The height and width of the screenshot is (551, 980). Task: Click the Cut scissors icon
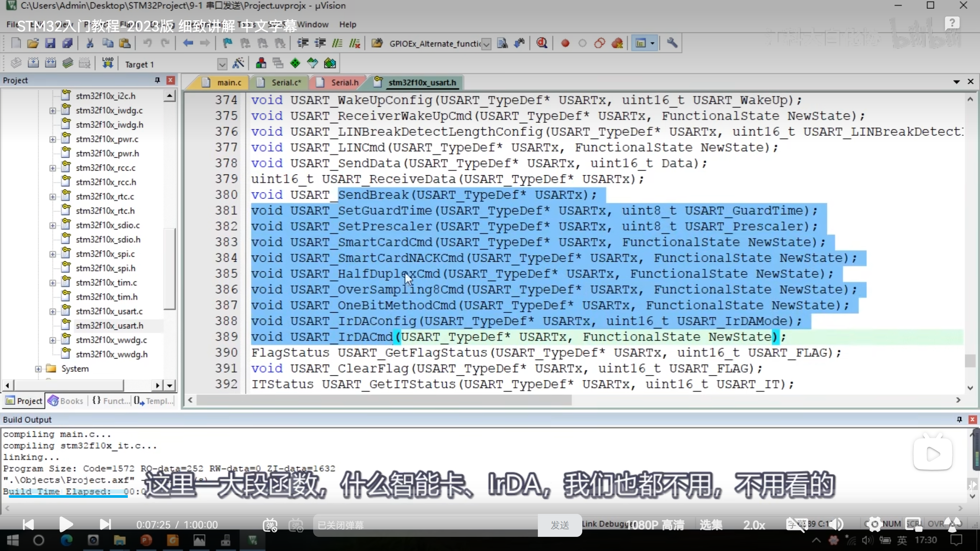pos(90,43)
